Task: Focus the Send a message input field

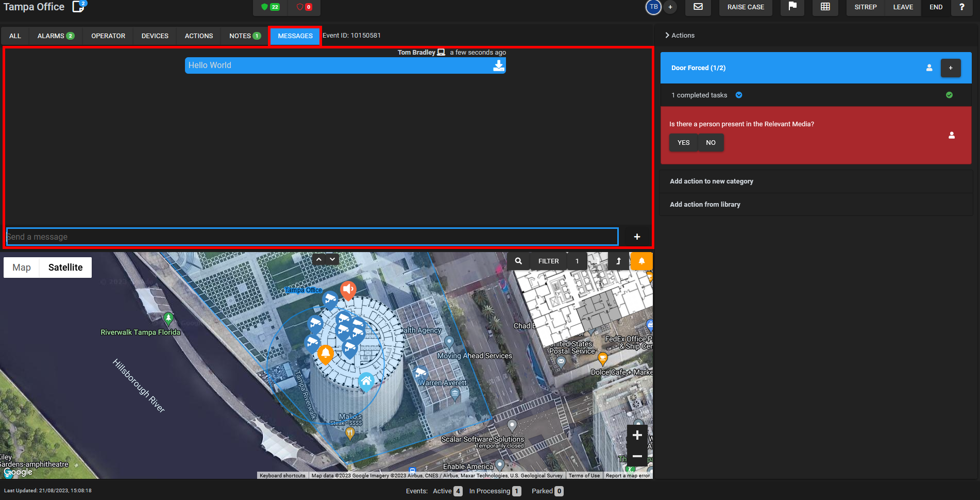Action: point(312,237)
